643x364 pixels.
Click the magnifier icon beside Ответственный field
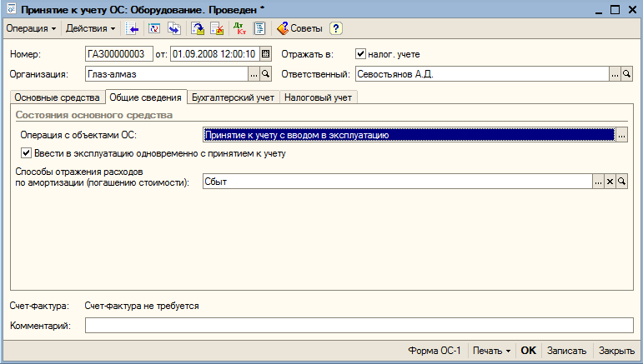pyautogui.click(x=626, y=74)
